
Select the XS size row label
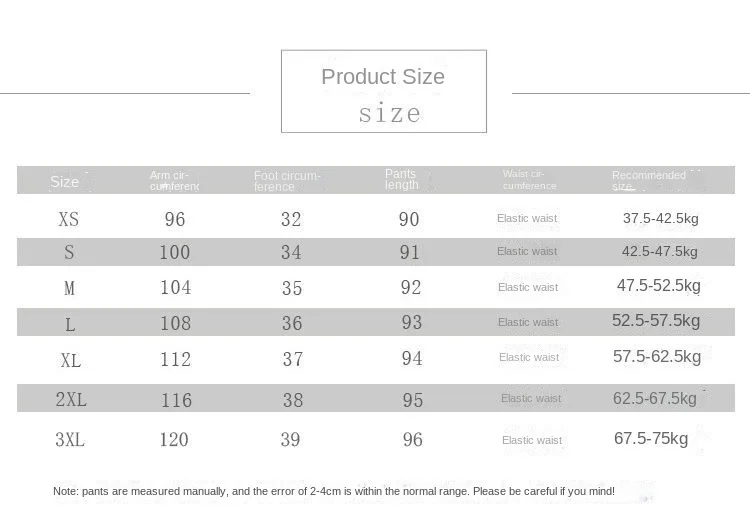[68, 219]
